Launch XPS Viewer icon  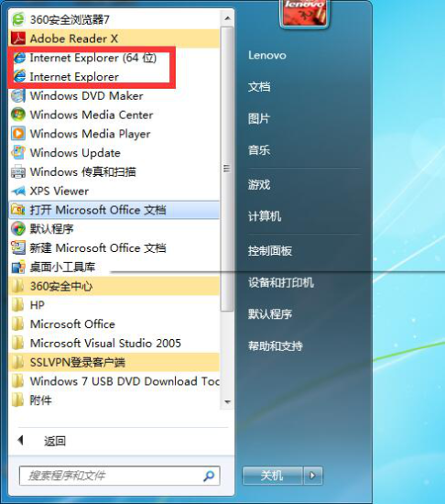coord(18,191)
